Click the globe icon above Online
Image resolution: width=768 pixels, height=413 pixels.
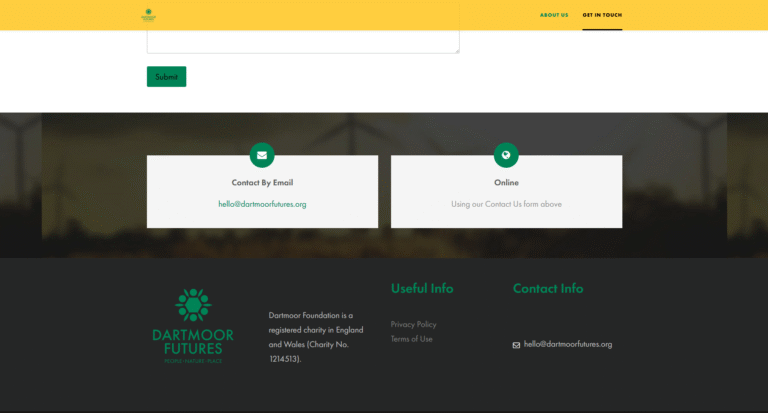point(506,155)
